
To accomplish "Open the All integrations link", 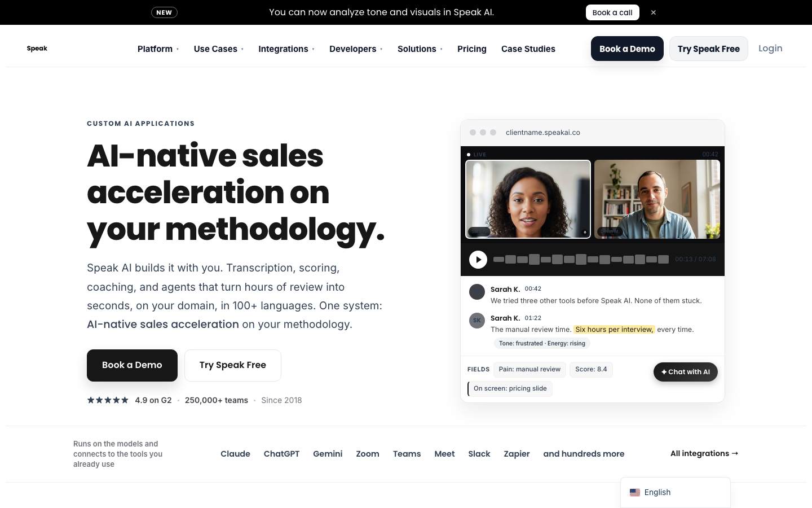I will pyautogui.click(x=704, y=453).
